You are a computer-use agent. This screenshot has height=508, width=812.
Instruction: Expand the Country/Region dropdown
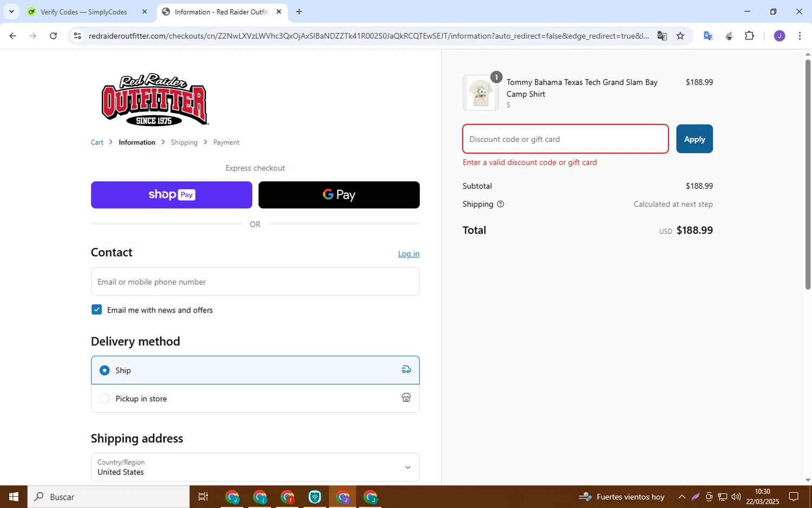[x=255, y=467]
